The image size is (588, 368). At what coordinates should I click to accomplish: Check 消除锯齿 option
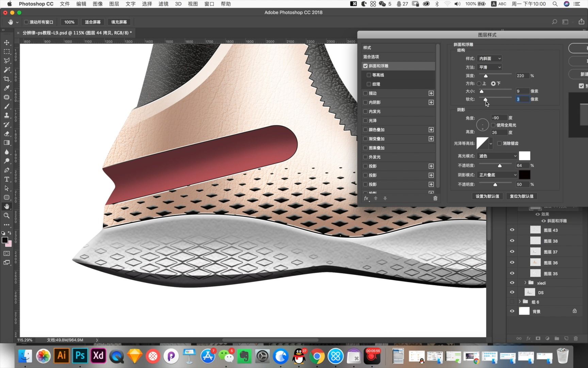(500, 143)
